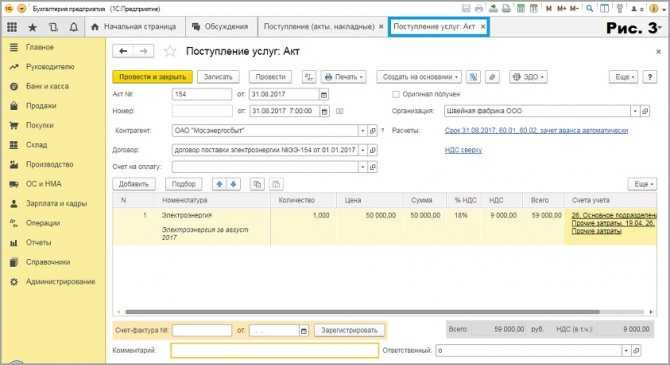This screenshot has width=670, height=365.
Task: Open the Администрирование section
Action: (60, 282)
